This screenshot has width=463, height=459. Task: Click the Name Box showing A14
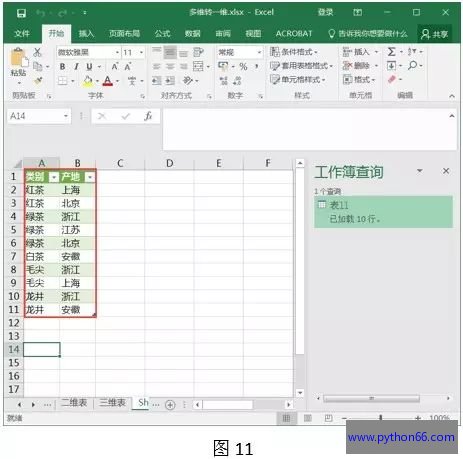[35, 116]
